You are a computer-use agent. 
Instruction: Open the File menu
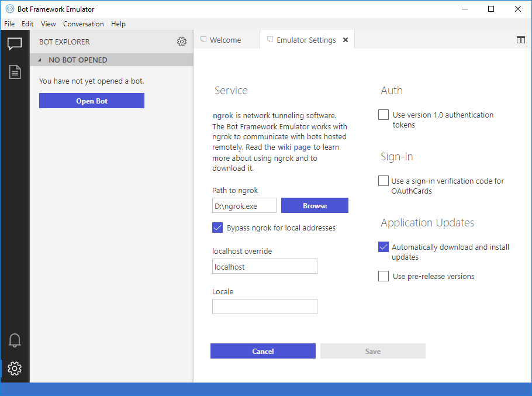[9, 24]
